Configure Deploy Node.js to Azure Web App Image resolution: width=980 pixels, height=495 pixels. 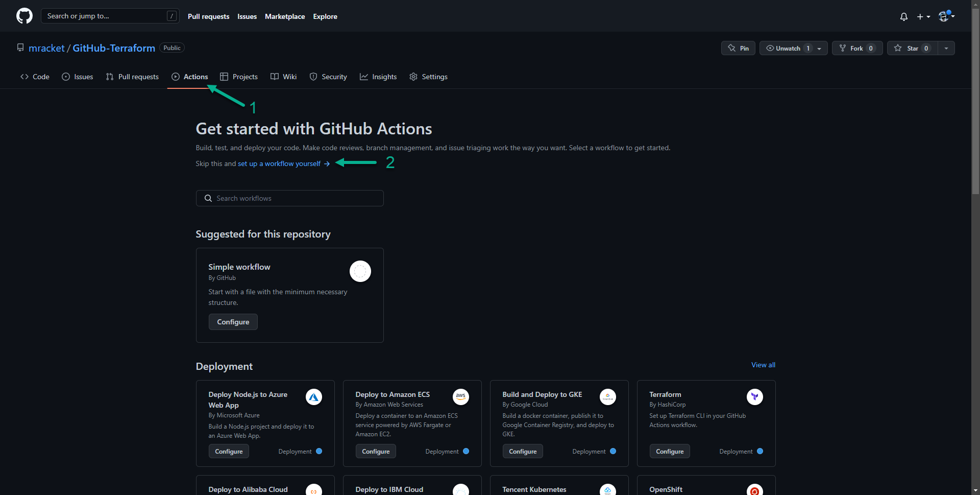(x=229, y=451)
